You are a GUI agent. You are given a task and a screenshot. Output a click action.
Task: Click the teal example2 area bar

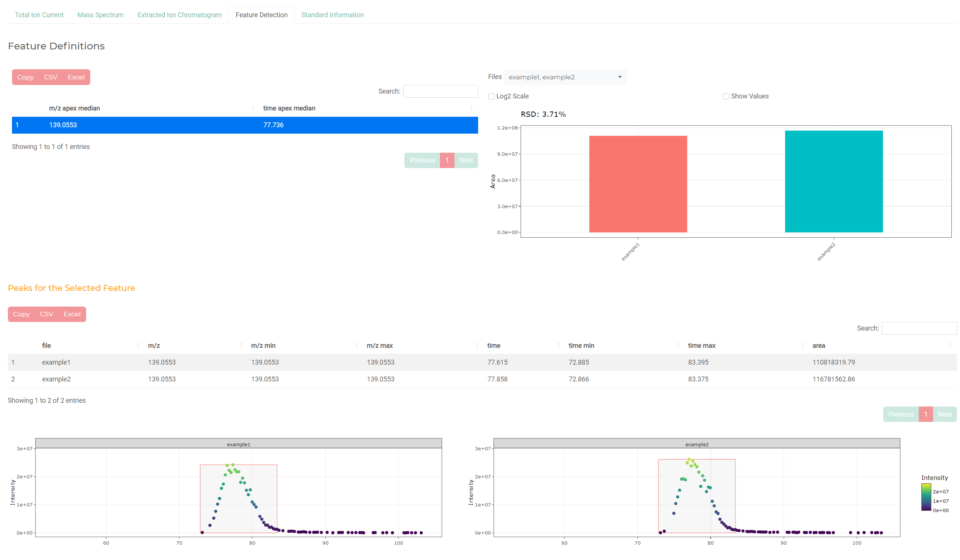(x=834, y=181)
